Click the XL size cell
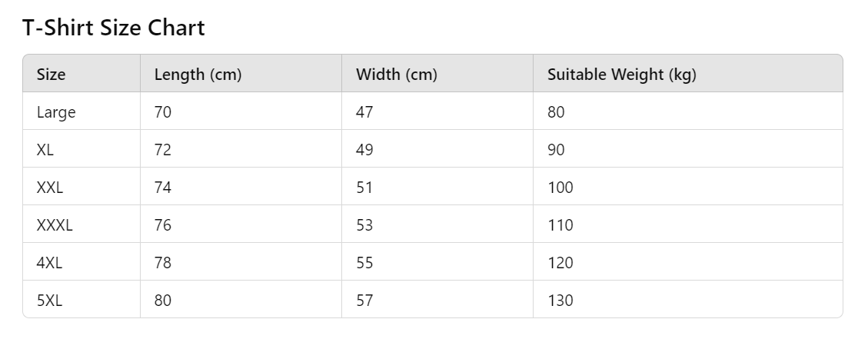Screen dimensions: 868x339 (x=81, y=149)
